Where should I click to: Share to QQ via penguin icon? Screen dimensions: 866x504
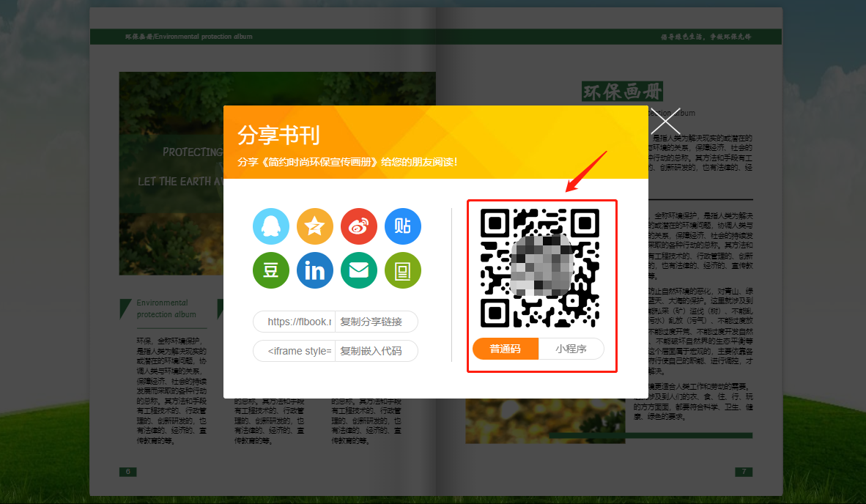[270, 226]
